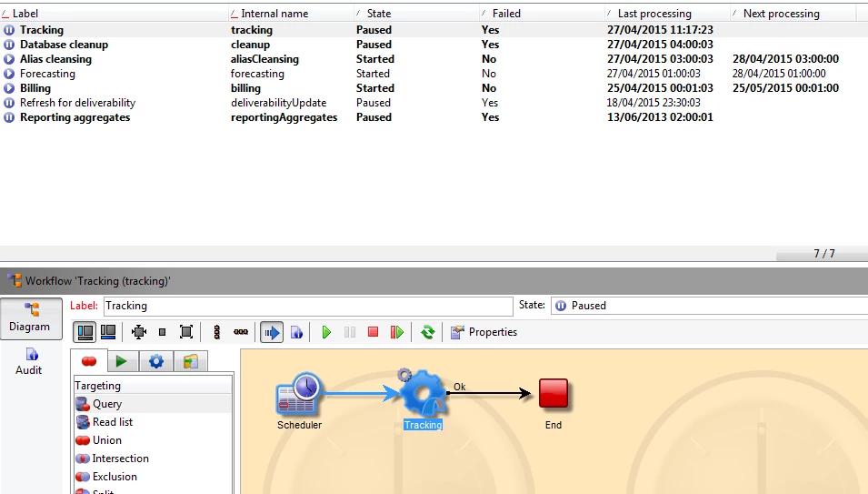Viewport: 868px width, 494px height.
Task: Refresh the workflow with green arrows icon
Action: coord(427,332)
